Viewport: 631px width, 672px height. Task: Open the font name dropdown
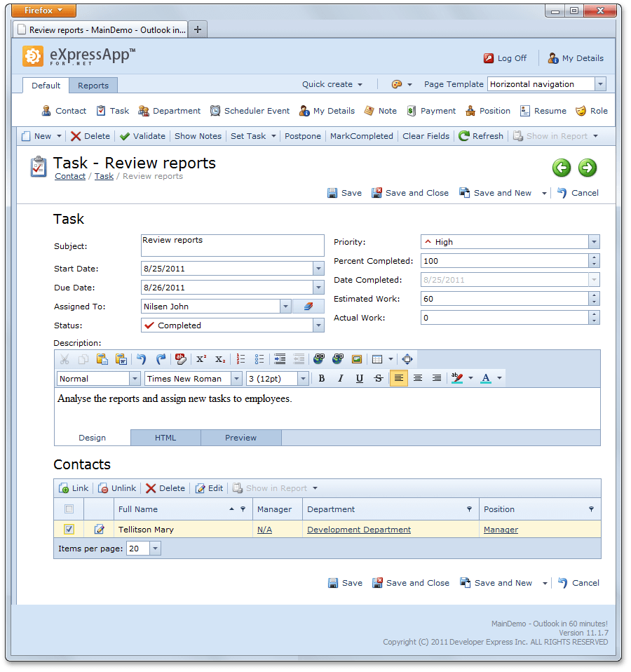pos(236,378)
